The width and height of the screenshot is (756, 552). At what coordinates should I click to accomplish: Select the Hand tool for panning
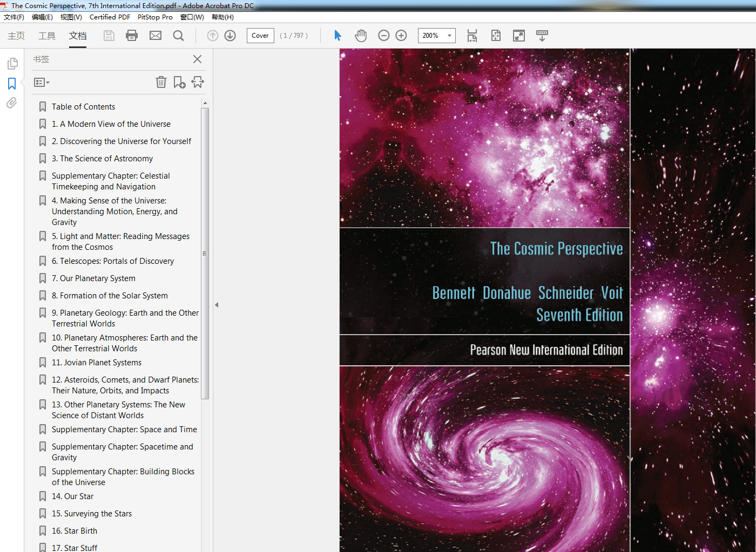360,36
